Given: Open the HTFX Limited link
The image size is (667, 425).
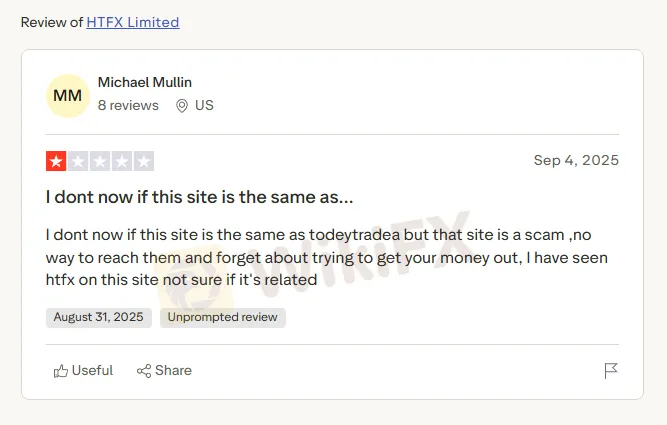Looking at the screenshot, I should click(133, 22).
